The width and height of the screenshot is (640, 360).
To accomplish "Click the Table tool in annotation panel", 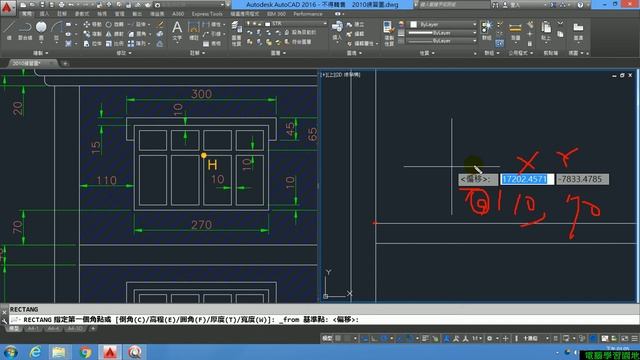I will [211, 43].
